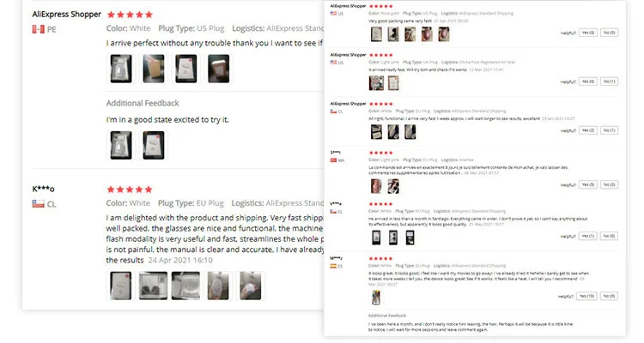Click the Chile flag under K***o's name
The image size is (644, 343).
coord(38,203)
